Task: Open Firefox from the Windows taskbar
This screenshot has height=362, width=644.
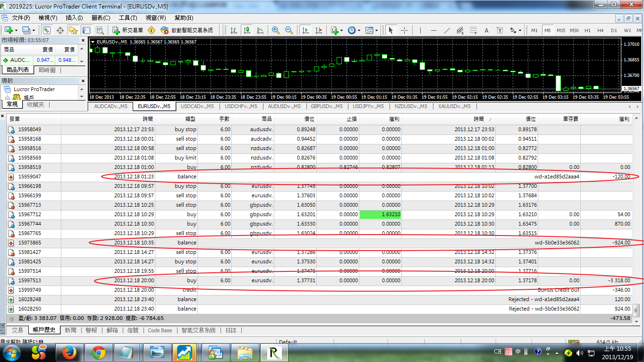Action: coord(69,352)
